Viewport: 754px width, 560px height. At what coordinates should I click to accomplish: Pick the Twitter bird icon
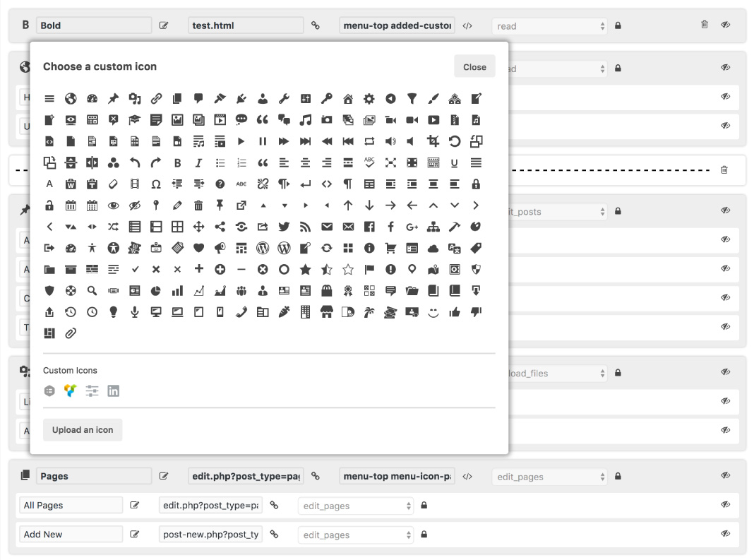point(284,227)
